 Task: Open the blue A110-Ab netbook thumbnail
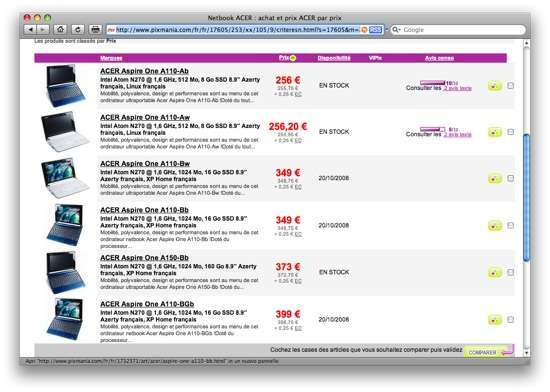66,86
